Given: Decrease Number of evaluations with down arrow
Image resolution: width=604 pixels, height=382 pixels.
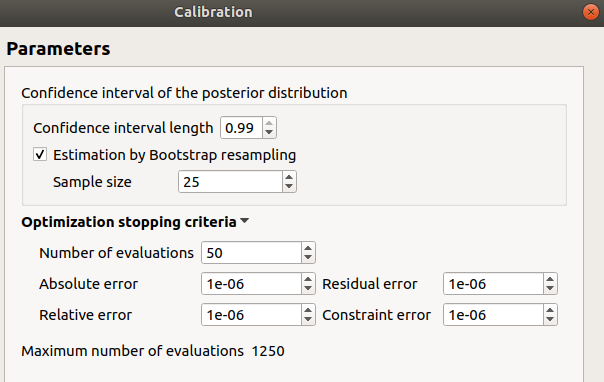Looking at the screenshot, I should point(308,258).
